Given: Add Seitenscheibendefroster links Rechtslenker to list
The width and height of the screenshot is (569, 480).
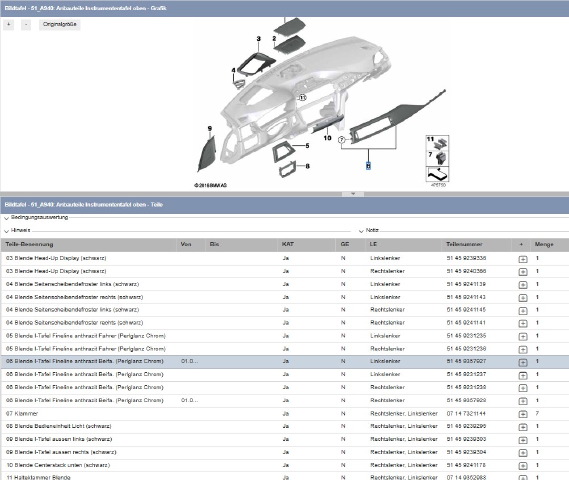Looking at the screenshot, I should pos(523,311).
